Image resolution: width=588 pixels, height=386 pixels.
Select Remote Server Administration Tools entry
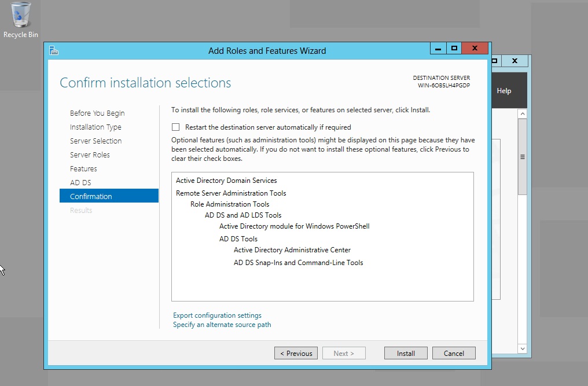[231, 193]
